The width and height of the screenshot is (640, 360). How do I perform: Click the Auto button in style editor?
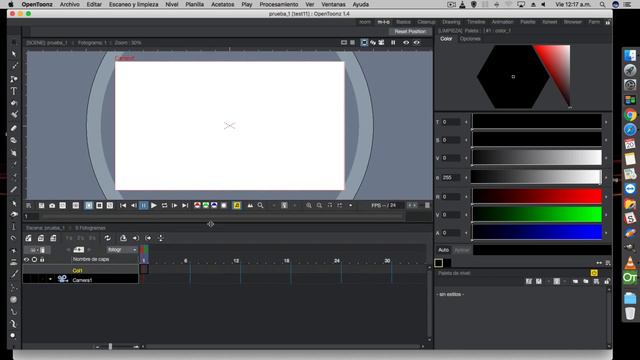(444, 250)
